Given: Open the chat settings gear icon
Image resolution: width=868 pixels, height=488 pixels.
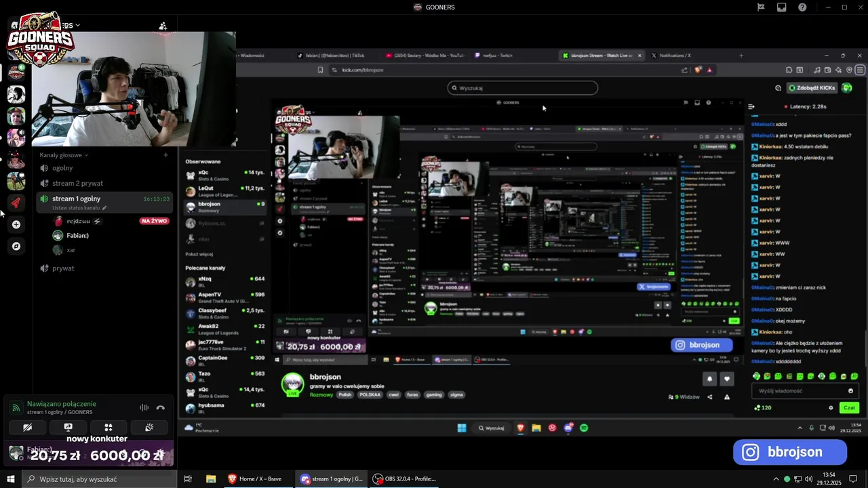Looking at the screenshot, I should point(831,408).
